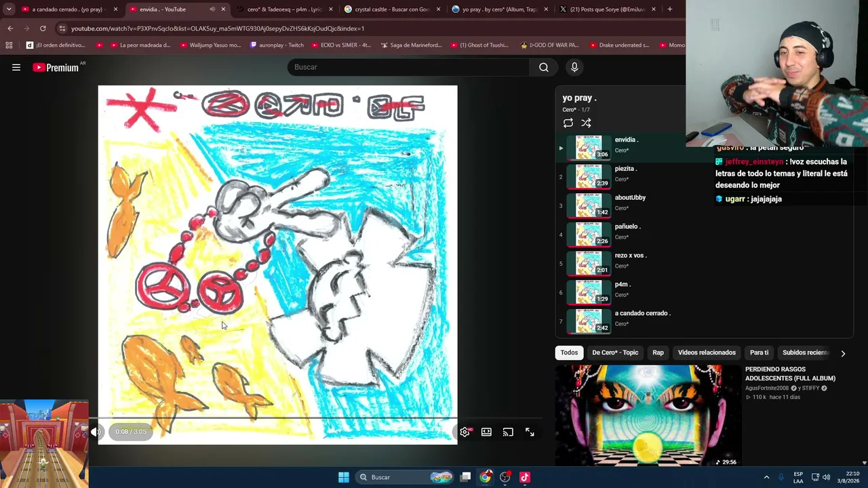Screen dimensions: 868x488
Task: Select the 'Videos relacionados' chip
Action: click(707, 352)
